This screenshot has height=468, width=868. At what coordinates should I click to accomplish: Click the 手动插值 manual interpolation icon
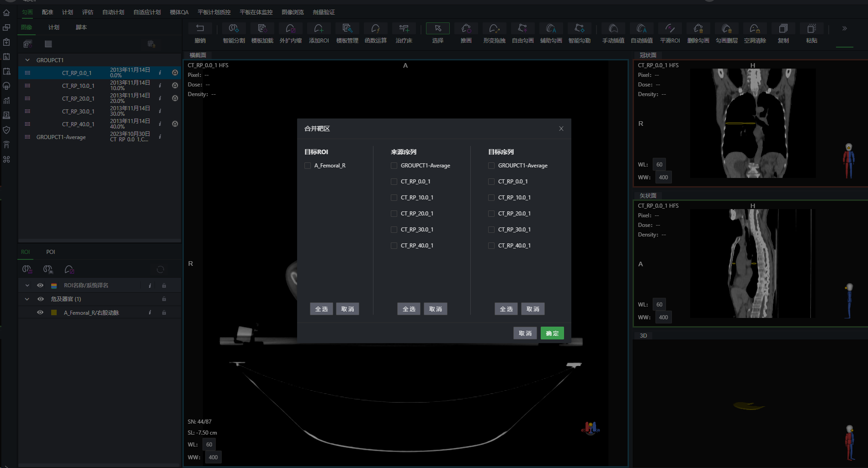coord(613,29)
